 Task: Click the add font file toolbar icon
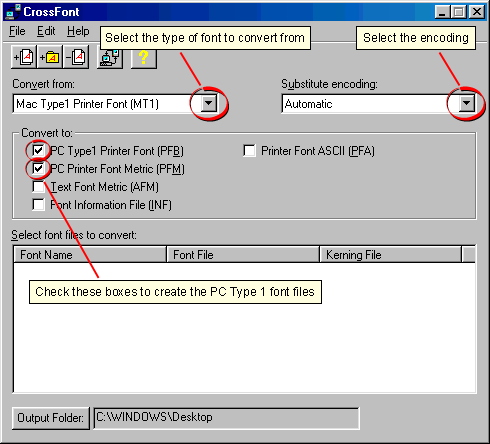(24, 57)
